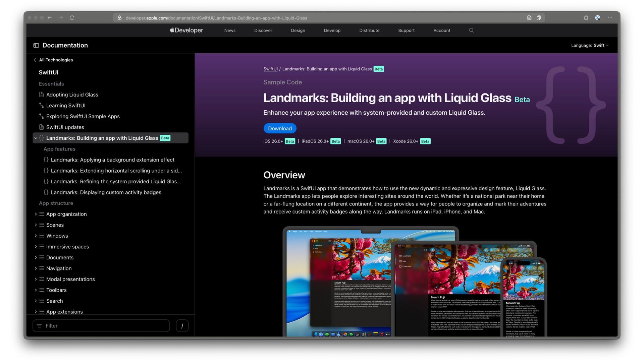Click the Landmarks app devices preview image
644x362 pixels.
pyautogui.click(x=415, y=282)
